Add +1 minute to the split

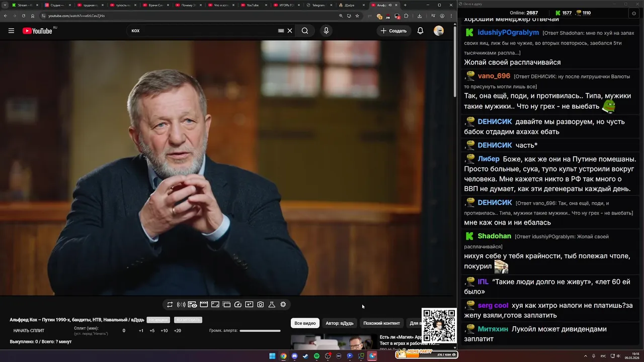point(141,331)
